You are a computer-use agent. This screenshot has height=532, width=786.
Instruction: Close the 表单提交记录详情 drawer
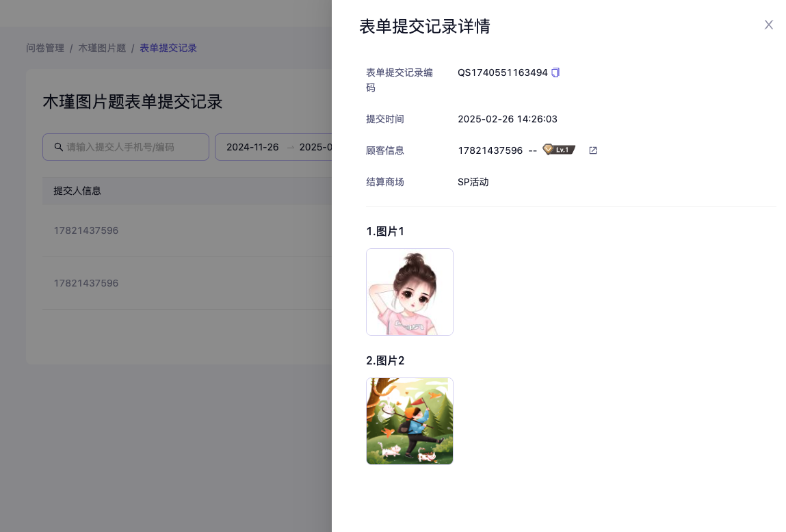768,25
